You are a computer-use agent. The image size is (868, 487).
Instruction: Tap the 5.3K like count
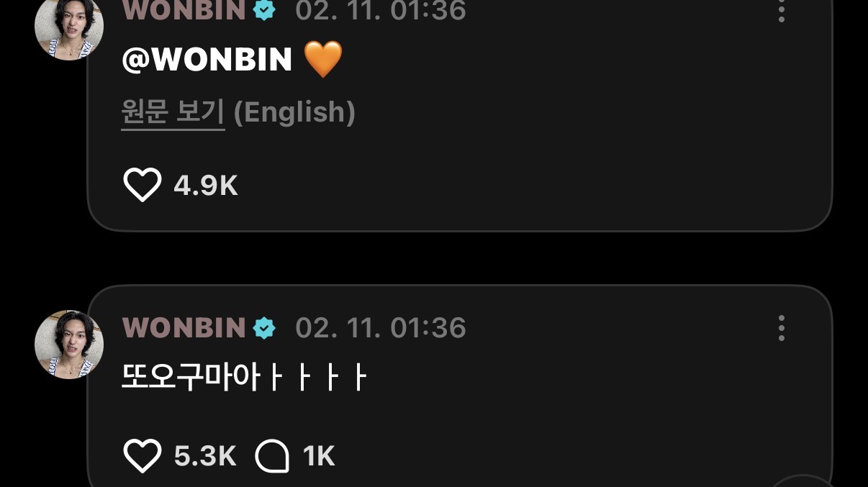click(x=205, y=457)
